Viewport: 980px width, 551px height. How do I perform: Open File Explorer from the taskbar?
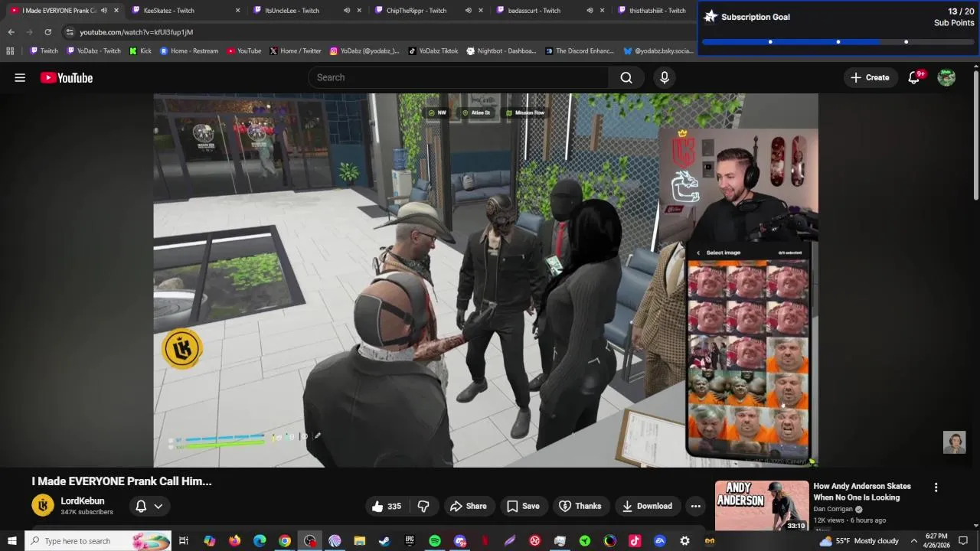tap(360, 541)
